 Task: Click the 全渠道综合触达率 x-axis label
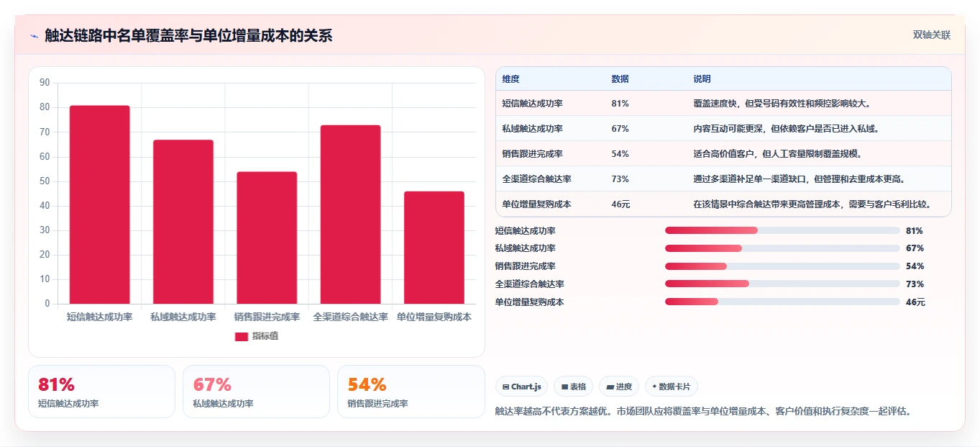click(350, 317)
